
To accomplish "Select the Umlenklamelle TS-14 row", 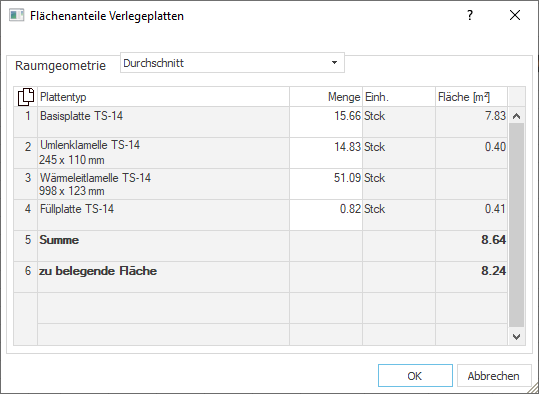I will (260, 153).
